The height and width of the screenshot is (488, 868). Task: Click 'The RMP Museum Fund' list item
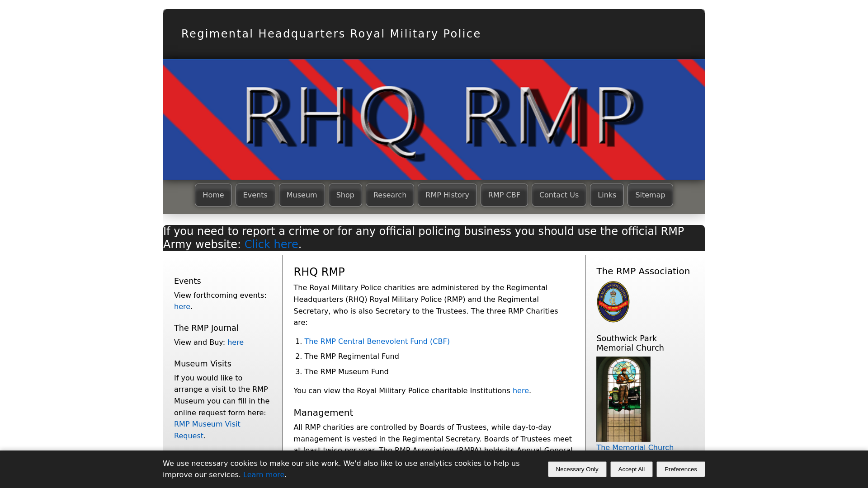point(346,372)
